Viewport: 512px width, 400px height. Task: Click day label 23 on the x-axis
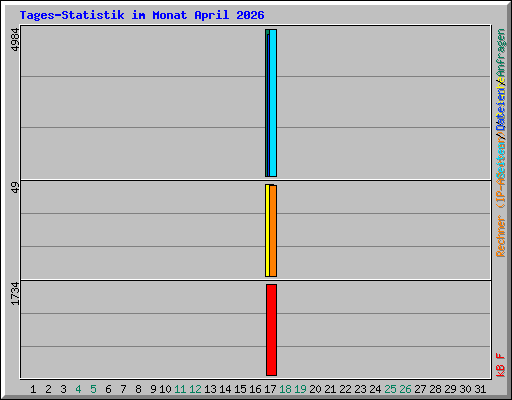pos(360,389)
